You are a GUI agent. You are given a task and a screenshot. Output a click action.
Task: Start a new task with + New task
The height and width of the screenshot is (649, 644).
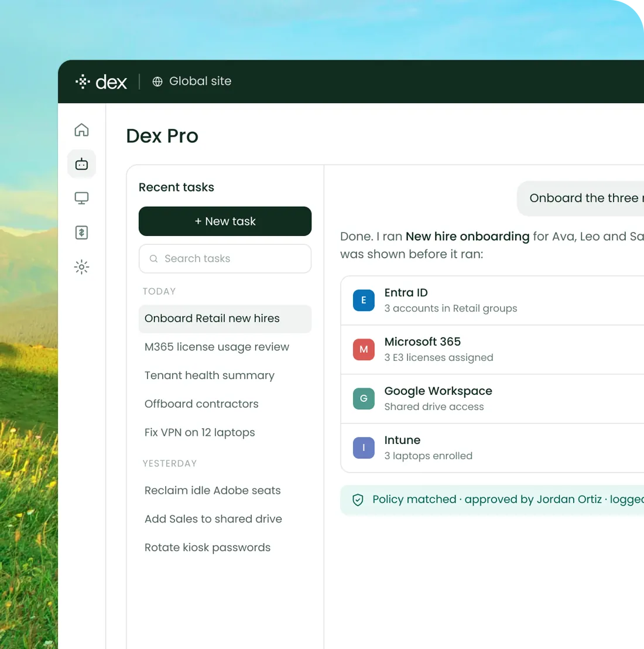pos(225,221)
